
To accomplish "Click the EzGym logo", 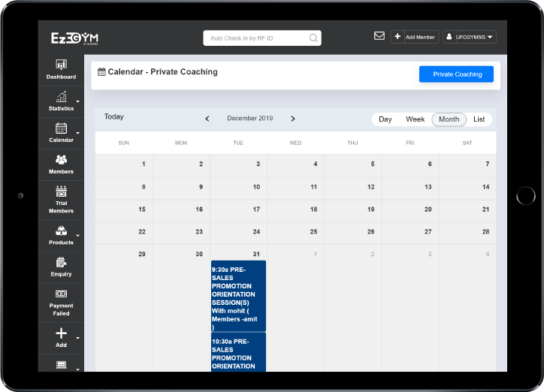I will 74,38.
